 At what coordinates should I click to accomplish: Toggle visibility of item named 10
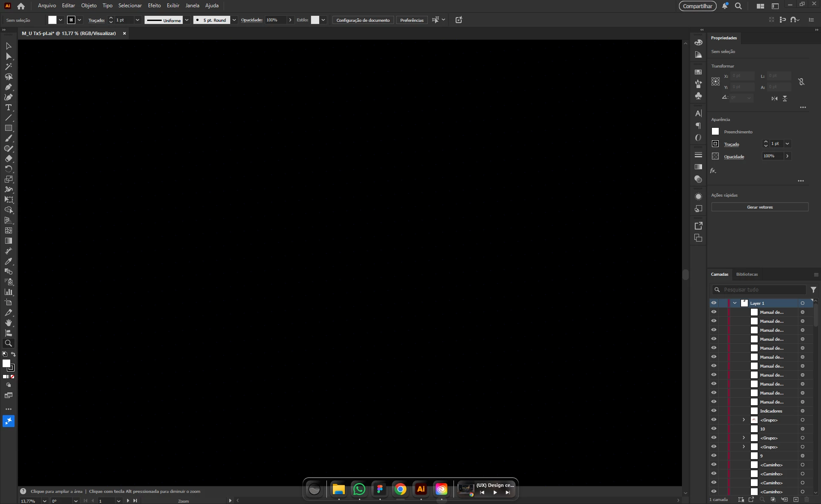point(714,429)
